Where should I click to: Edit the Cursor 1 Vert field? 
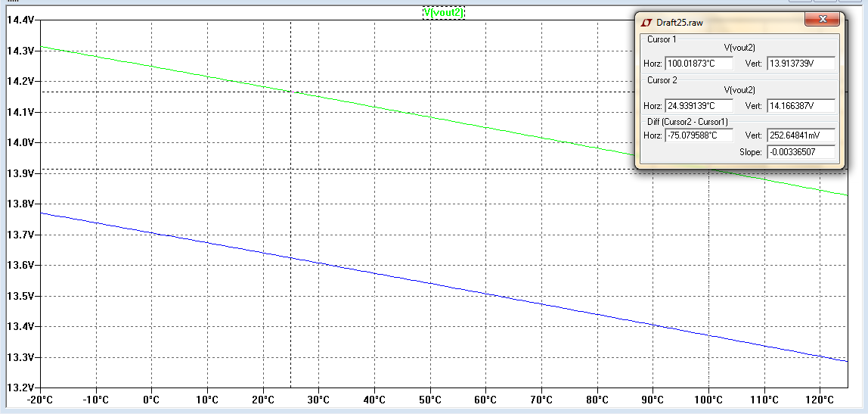tap(801, 63)
